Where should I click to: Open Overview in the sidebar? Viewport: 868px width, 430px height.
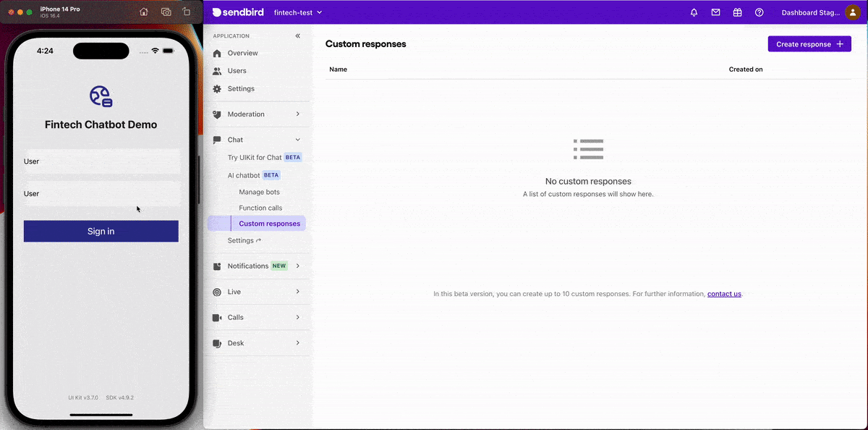[242, 54]
